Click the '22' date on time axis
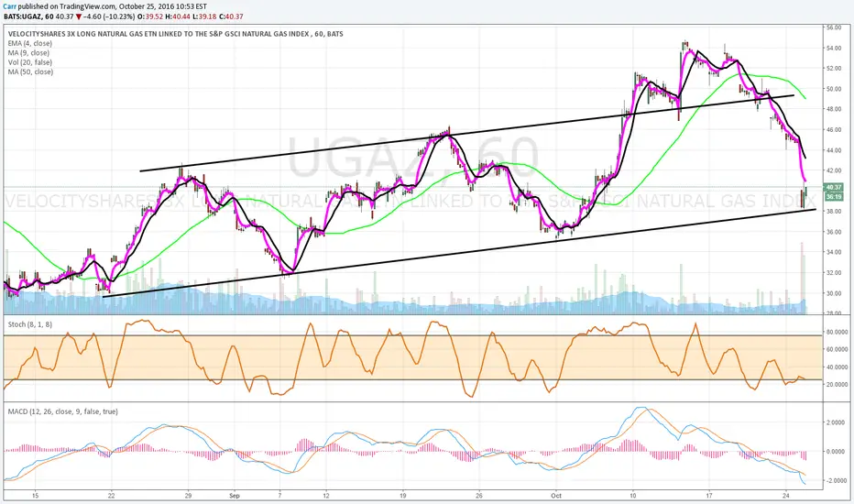 [x=112, y=495]
